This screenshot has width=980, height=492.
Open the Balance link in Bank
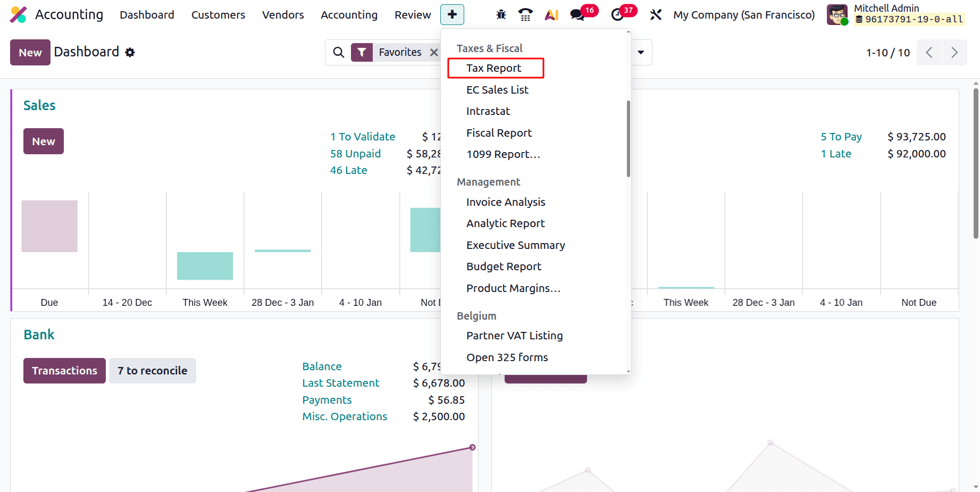click(x=322, y=366)
